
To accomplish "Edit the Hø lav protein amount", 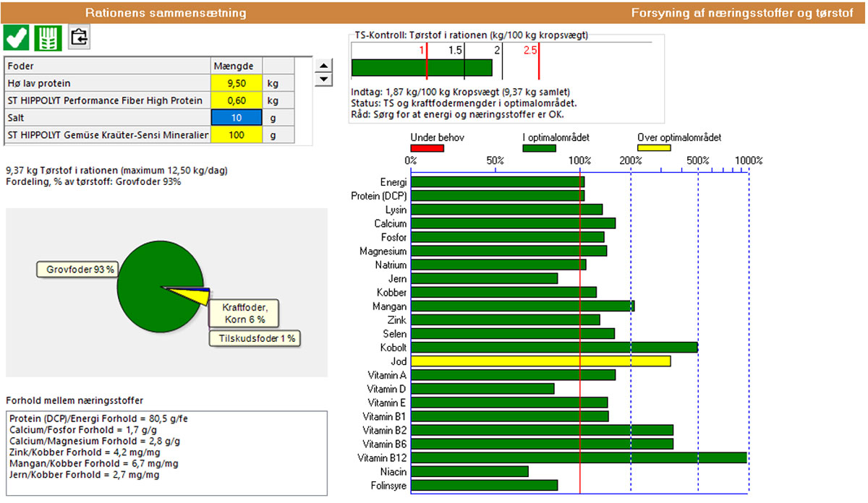I will (237, 83).
